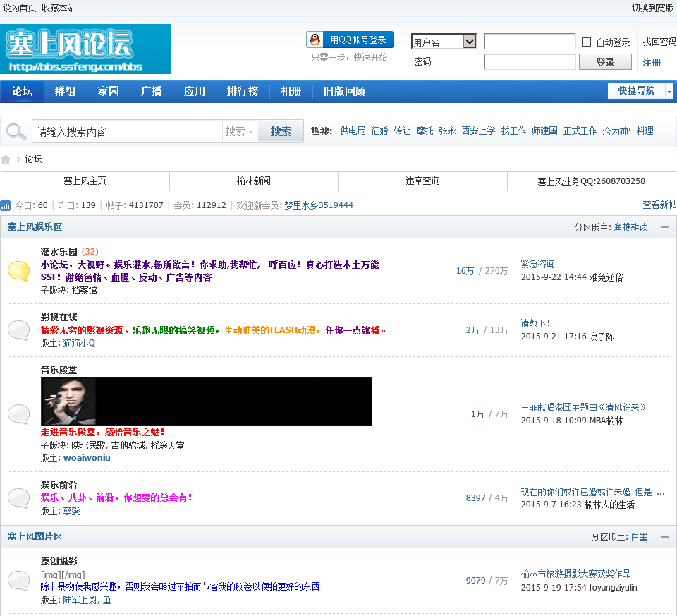Open the 旧版回顾 navigation tab

(345, 91)
